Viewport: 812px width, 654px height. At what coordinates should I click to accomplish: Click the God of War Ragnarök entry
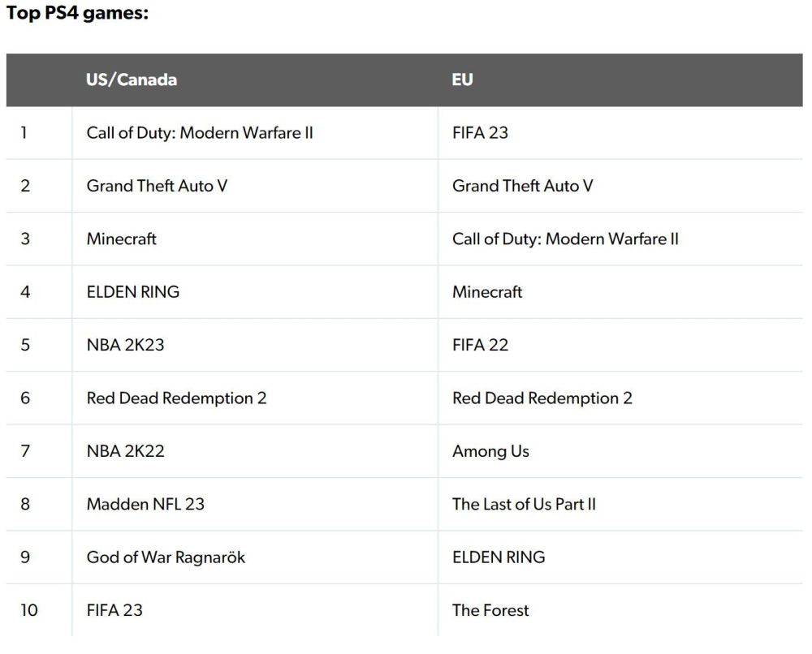click(166, 557)
